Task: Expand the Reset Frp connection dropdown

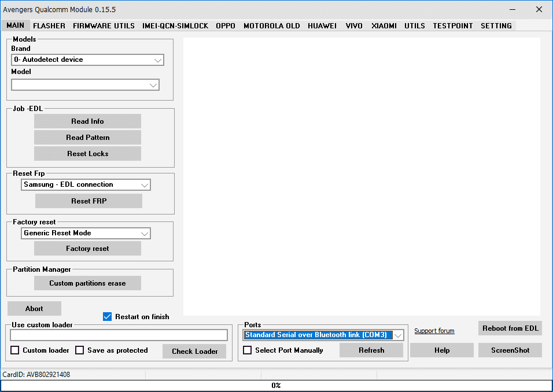Action: tap(86, 184)
